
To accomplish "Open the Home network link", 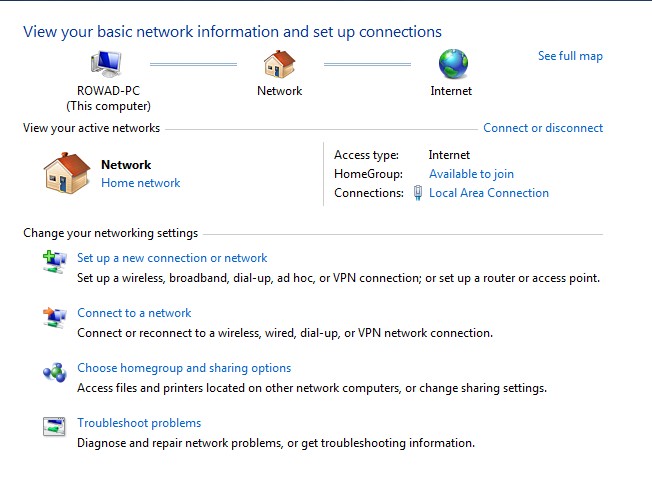I will 141,183.
